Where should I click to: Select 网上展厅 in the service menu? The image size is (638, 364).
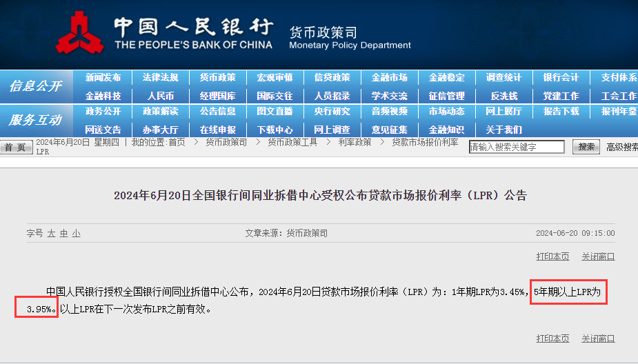tap(504, 111)
